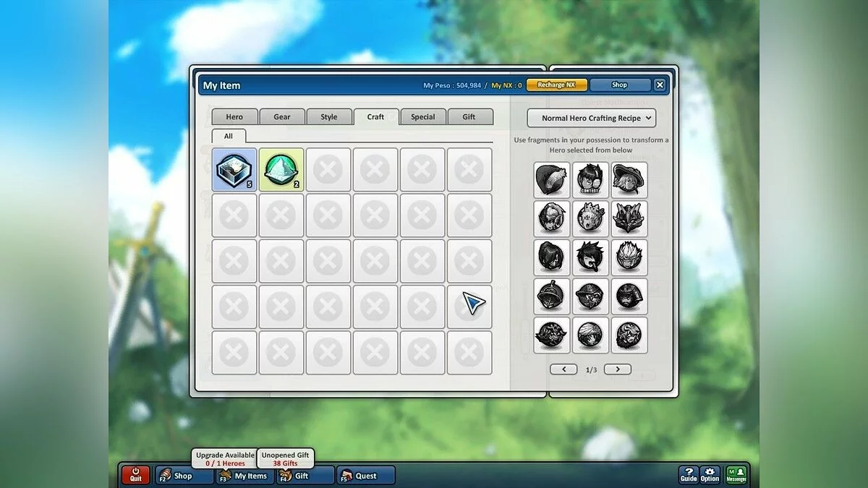This screenshot has width=868, height=488.
Task: Open Quest from the bottom bar
Action: [x=366, y=476]
